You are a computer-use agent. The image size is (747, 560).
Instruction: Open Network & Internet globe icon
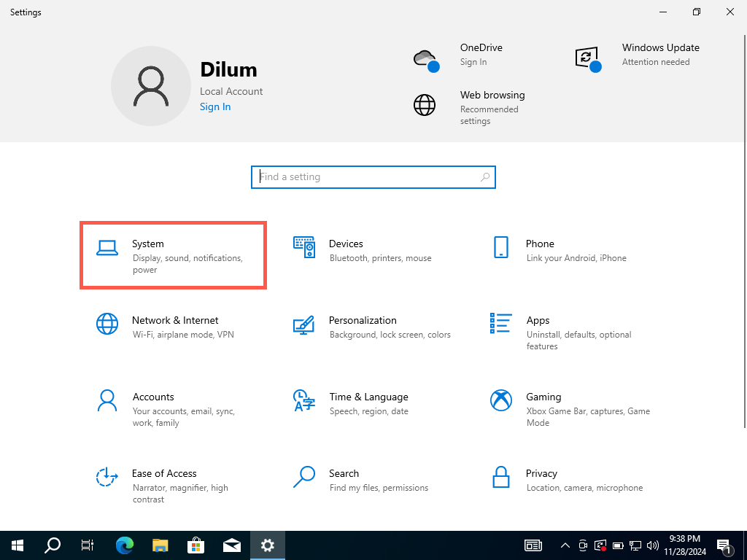107,324
